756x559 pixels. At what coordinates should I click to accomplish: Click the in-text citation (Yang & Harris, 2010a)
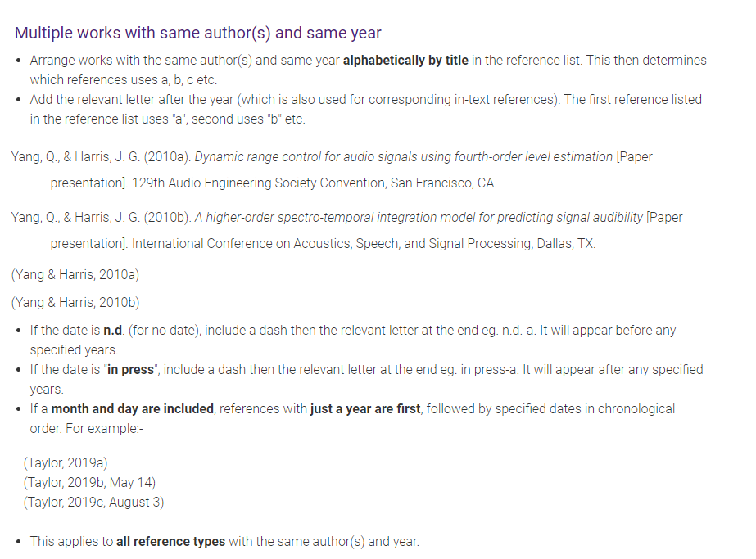click(x=75, y=275)
